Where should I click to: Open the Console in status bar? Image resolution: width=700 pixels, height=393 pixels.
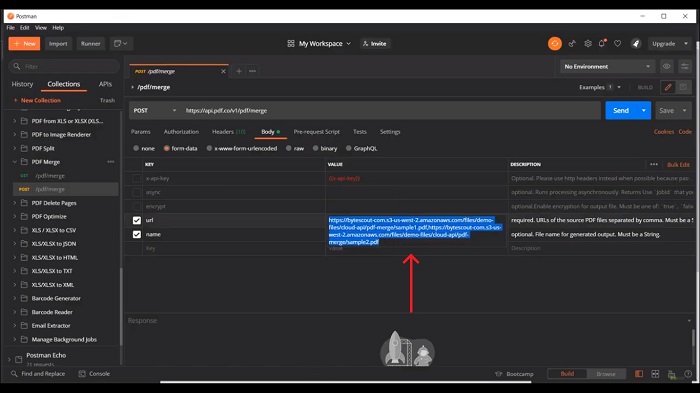[x=94, y=374]
